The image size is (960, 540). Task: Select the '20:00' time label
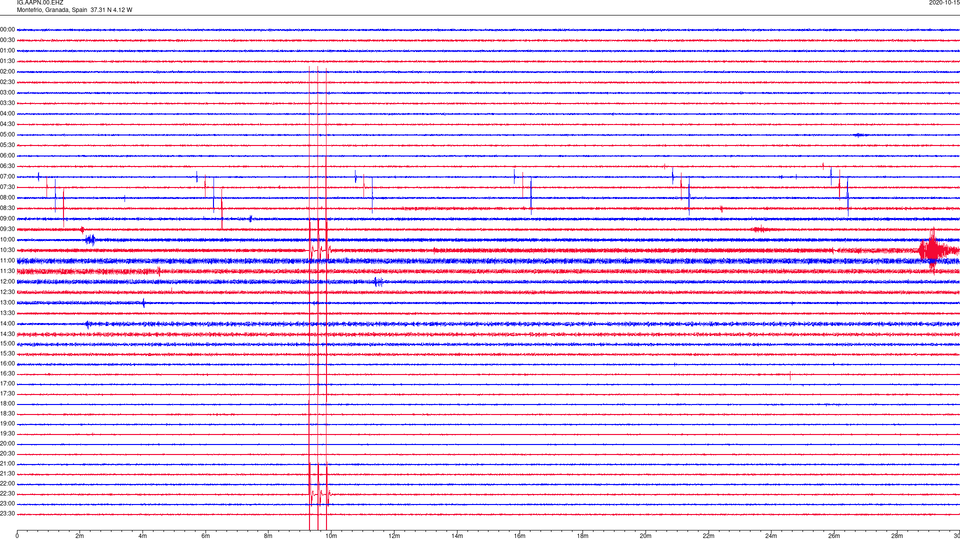7,444
